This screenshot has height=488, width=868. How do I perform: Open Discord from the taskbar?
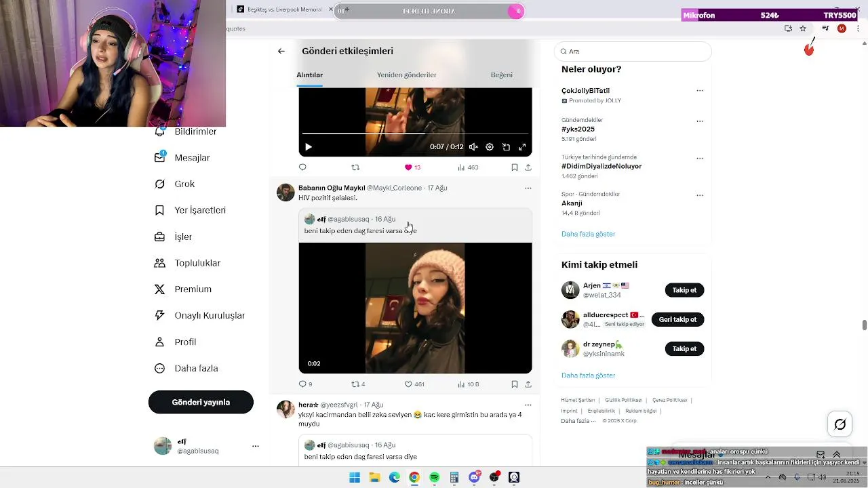click(x=475, y=478)
